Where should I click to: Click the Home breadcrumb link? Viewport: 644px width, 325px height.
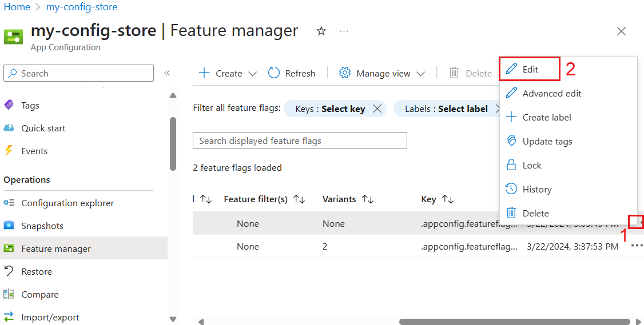point(17,7)
